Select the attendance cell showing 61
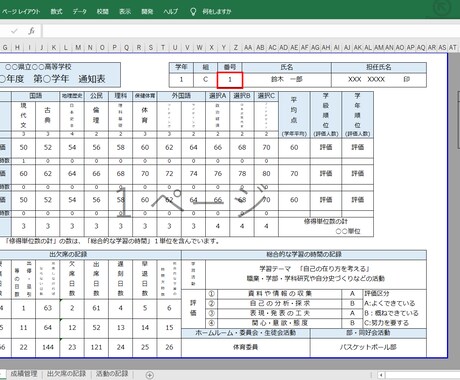The image size is (460, 380). (x=96, y=308)
